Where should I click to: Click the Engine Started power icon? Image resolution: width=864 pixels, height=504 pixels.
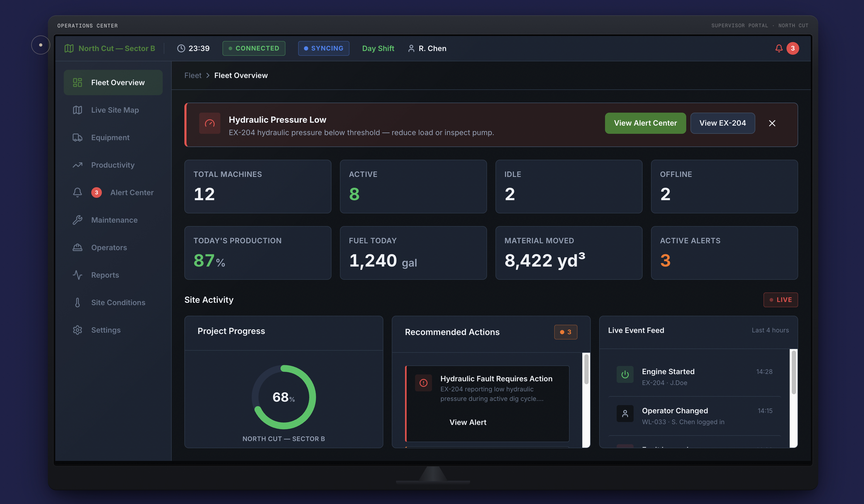[x=625, y=374]
